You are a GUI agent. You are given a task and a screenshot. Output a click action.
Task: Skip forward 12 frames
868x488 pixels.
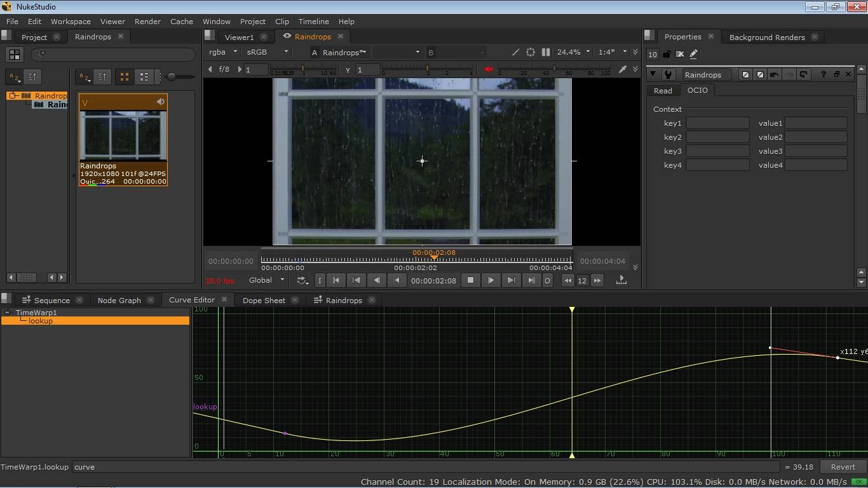[597, 280]
